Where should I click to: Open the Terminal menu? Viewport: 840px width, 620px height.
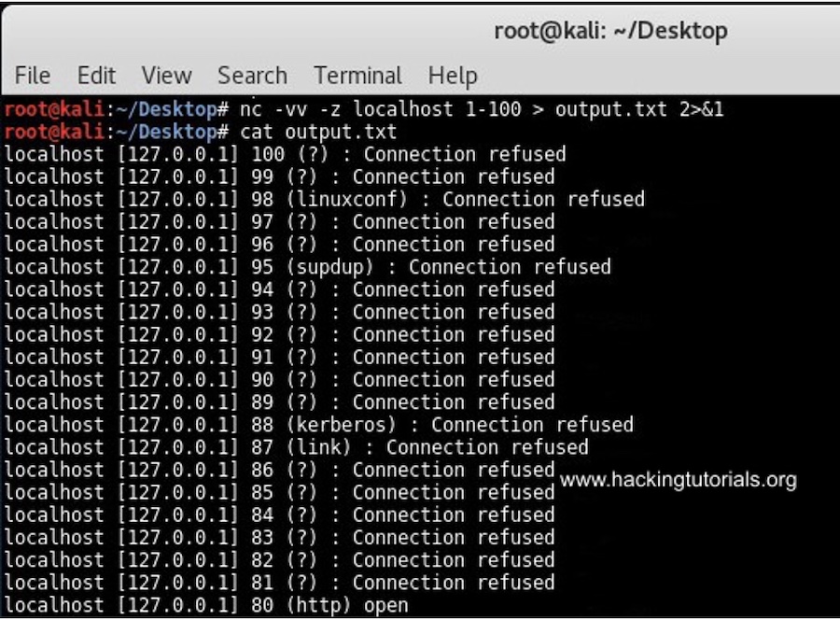tap(357, 76)
